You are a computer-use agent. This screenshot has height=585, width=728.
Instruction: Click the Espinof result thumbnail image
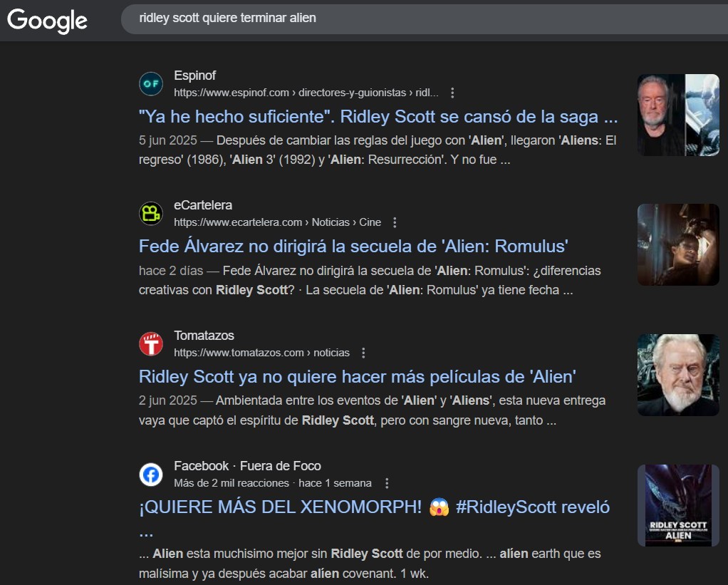point(678,115)
